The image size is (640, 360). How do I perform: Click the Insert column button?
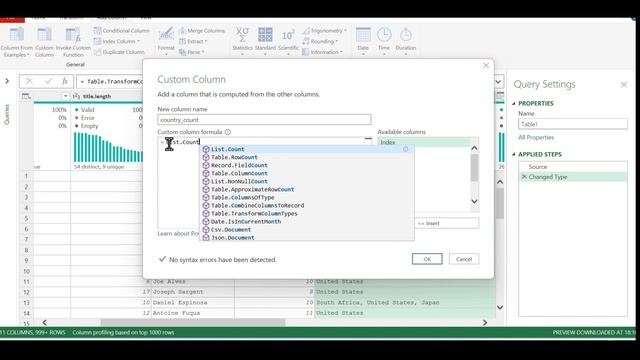coord(447,223)
